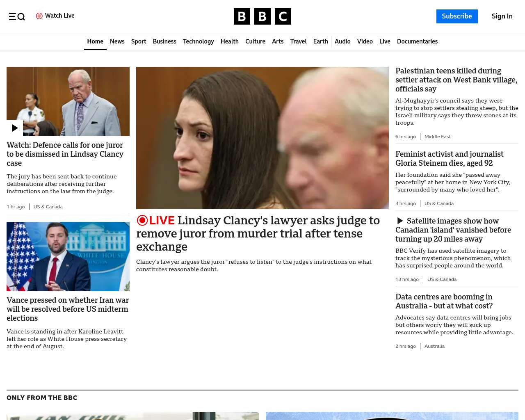Click the Middle East category tag

[437, 137]
